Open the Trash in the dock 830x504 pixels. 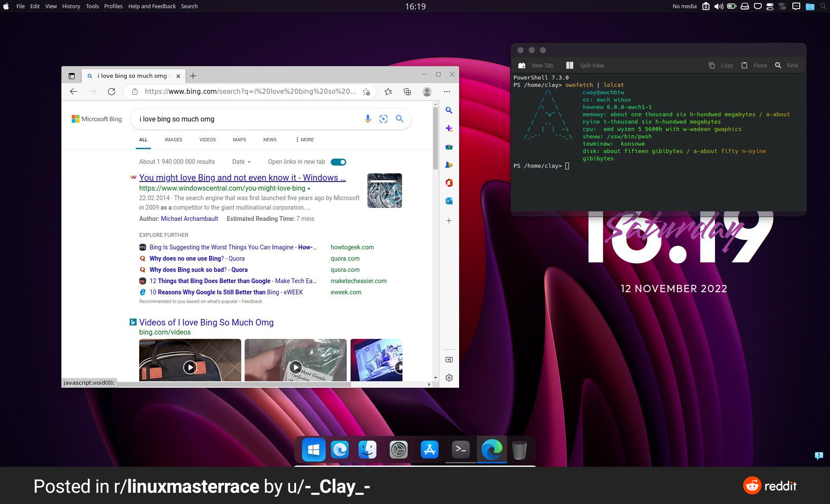pyautogui.click(x=519, y=450)
